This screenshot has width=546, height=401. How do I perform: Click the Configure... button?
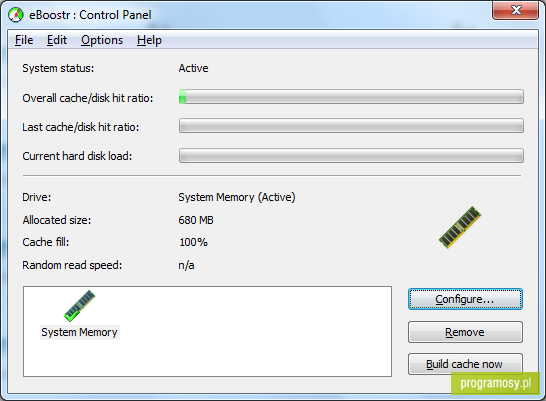click(465, 299)
